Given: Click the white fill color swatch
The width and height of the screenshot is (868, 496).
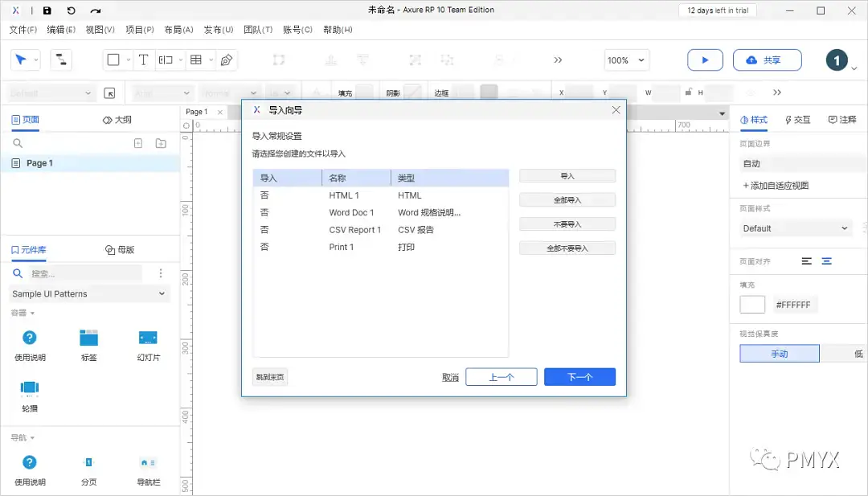Looking at the screenshot, I should click(x=751, y=304).
